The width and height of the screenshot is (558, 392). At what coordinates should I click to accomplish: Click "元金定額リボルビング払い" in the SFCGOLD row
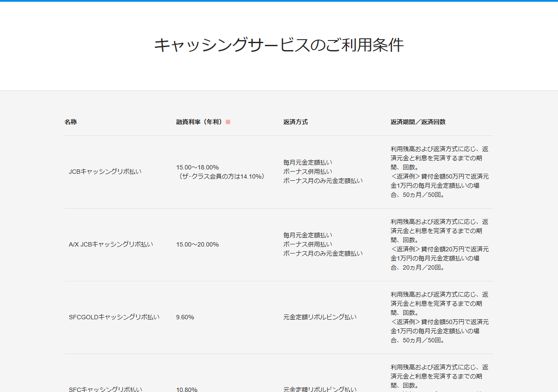(320, 317)
